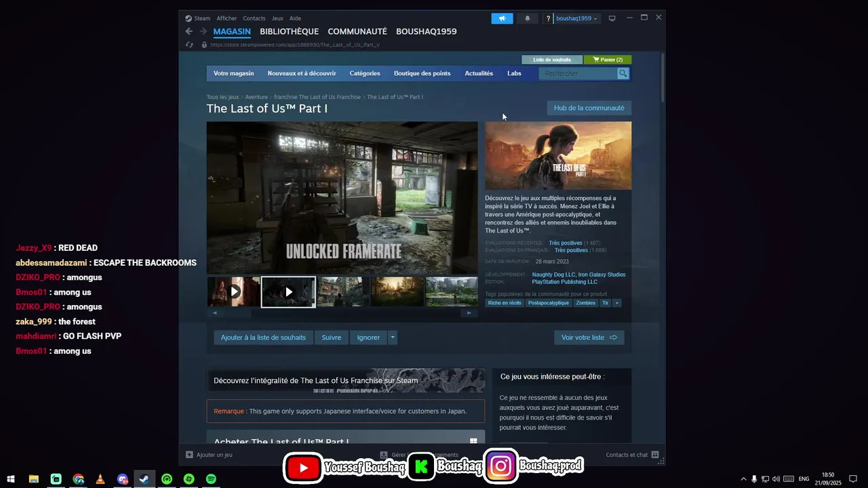Click the Steam logo menu
Image resolution: width=868 pixels, height=488 pixels.
tap(197, 18)
